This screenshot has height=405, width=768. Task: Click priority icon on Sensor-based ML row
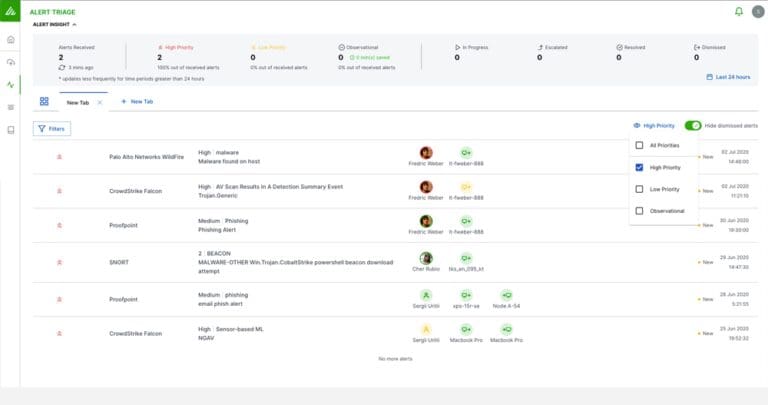(59, 334)
